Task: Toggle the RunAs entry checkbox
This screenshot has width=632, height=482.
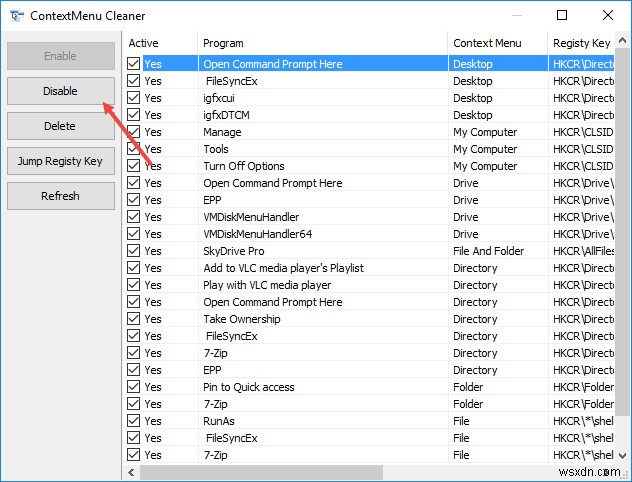Action: point(133,421)
